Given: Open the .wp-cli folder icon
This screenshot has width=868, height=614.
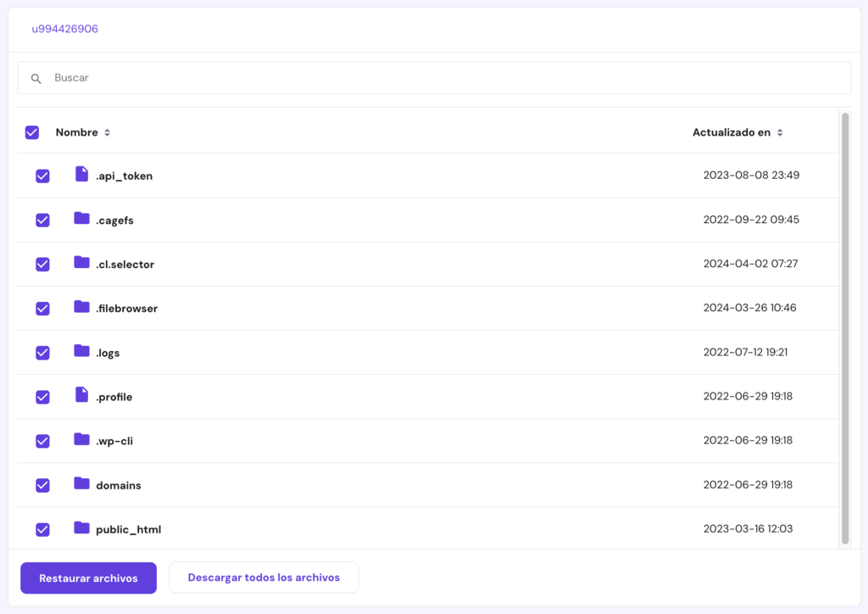Looking at the screenshot, I should tap(82, 440).
